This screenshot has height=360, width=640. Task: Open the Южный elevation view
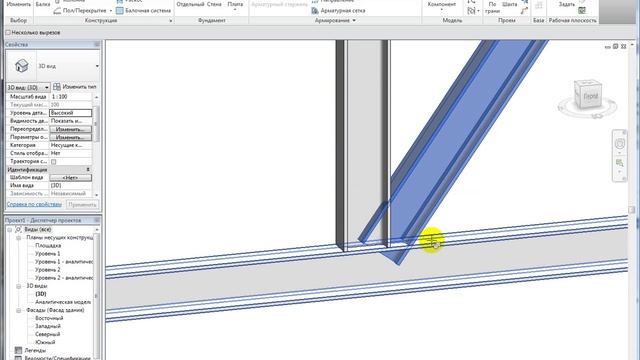pos(45,342)
